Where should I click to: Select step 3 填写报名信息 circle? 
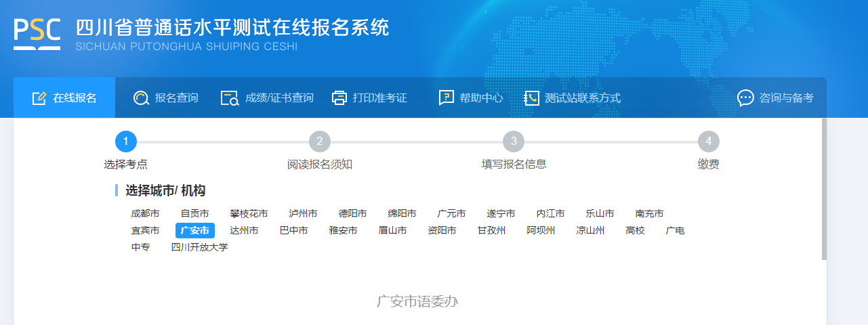tap(514, 142)
